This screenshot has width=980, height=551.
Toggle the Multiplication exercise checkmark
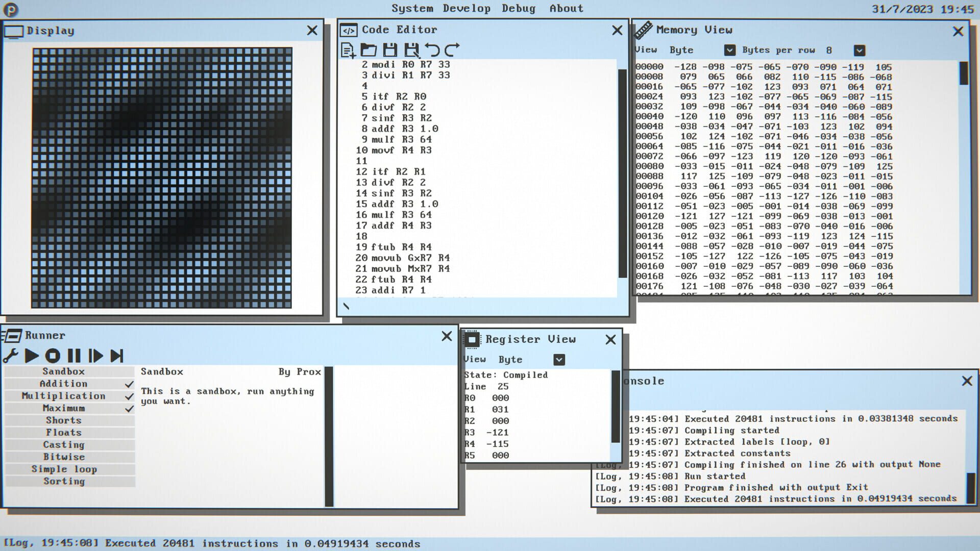point(129,395)
